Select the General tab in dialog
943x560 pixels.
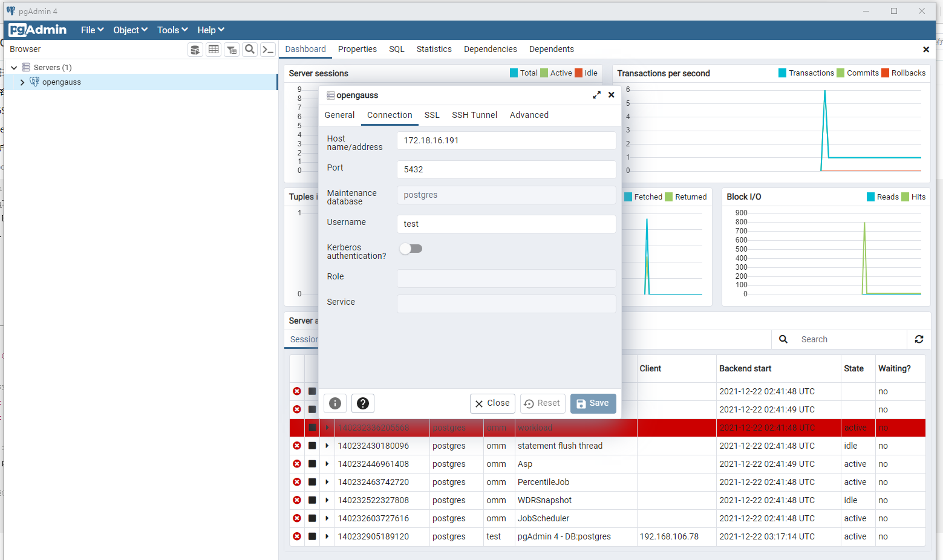click(339, 115)
